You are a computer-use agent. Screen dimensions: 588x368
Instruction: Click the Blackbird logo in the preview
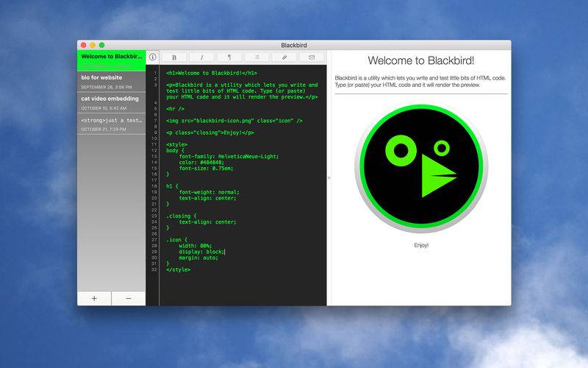click(x=421, y=169)
